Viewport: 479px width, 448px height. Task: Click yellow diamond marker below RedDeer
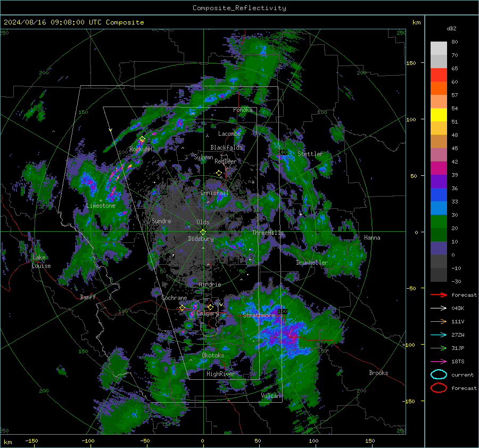click(219, 173)
